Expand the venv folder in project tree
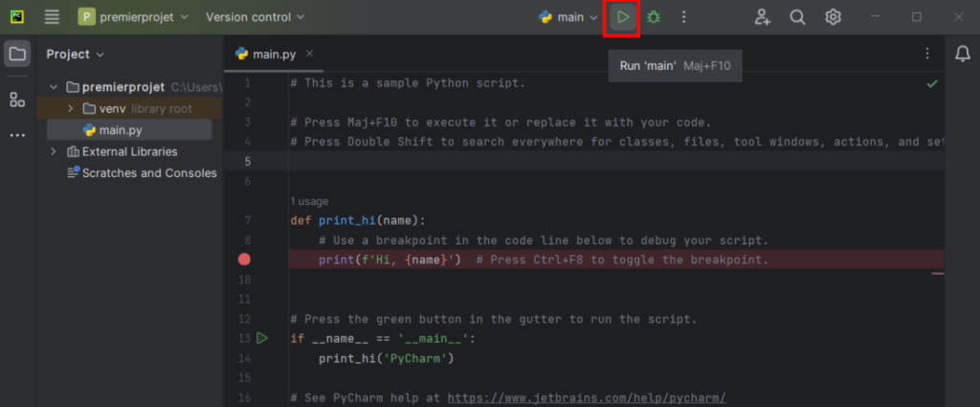The width and height of the screenshot is (980, 407). [71, 108]
